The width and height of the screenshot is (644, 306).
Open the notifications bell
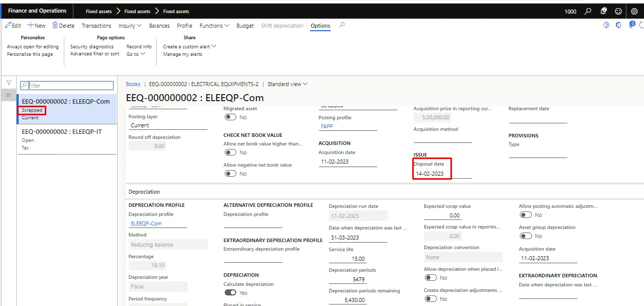603,11
